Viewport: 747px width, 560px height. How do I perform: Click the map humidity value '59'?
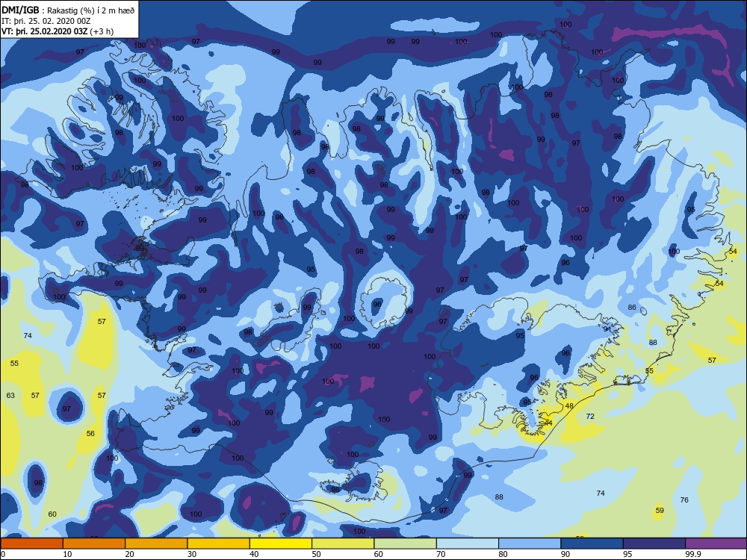660,511
